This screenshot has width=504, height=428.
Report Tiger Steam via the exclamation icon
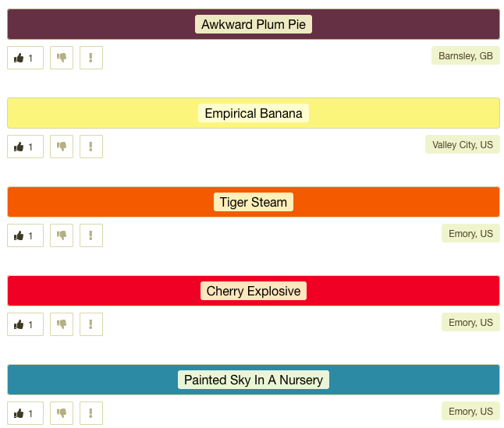click(x=91, y=235)
